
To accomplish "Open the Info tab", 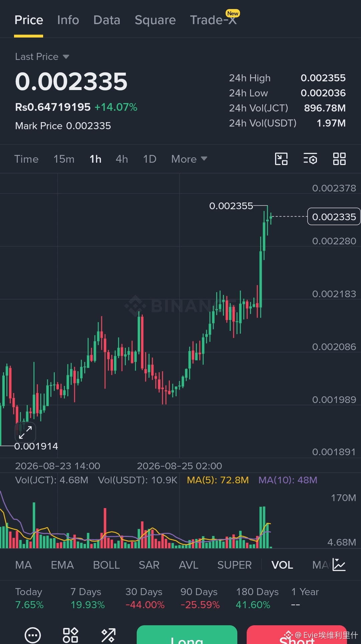I will click(x=68, y=20).
